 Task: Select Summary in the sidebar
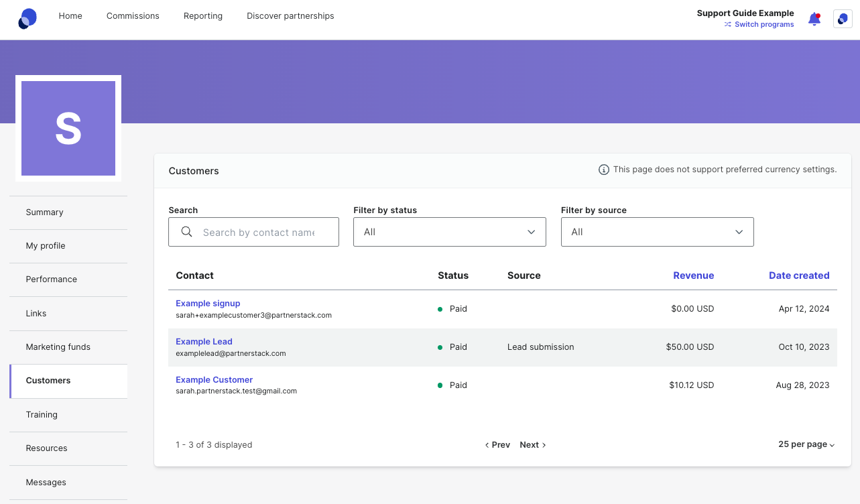tap(68, 212)
